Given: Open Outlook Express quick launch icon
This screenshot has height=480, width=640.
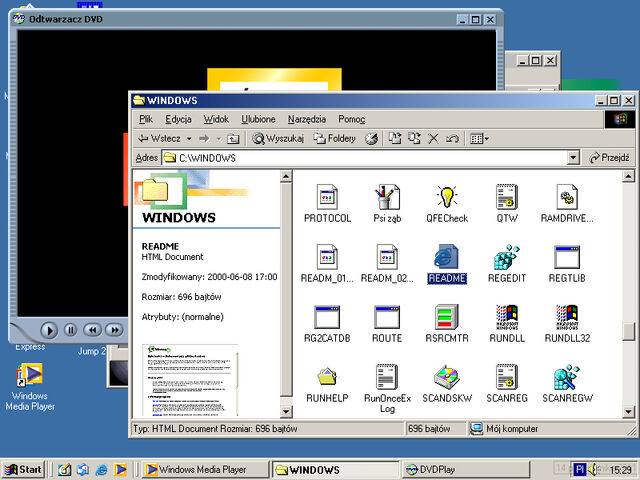Looking at the screenshot, I should click(x=83, y=470).
